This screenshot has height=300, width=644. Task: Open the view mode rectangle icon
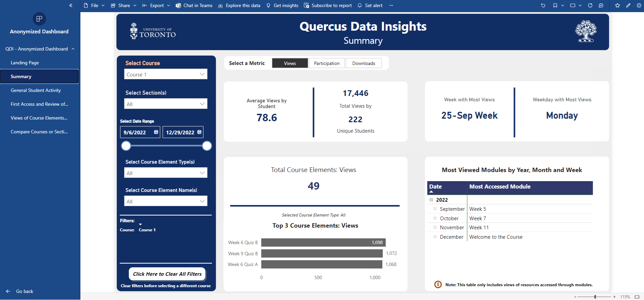573,5
